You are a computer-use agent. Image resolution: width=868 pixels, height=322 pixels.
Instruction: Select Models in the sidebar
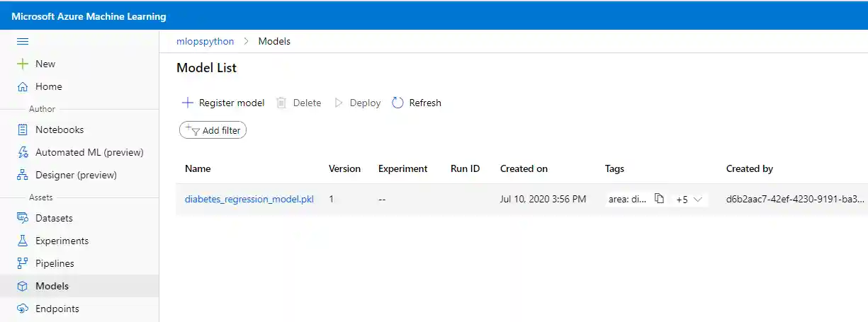pos(52,286)
